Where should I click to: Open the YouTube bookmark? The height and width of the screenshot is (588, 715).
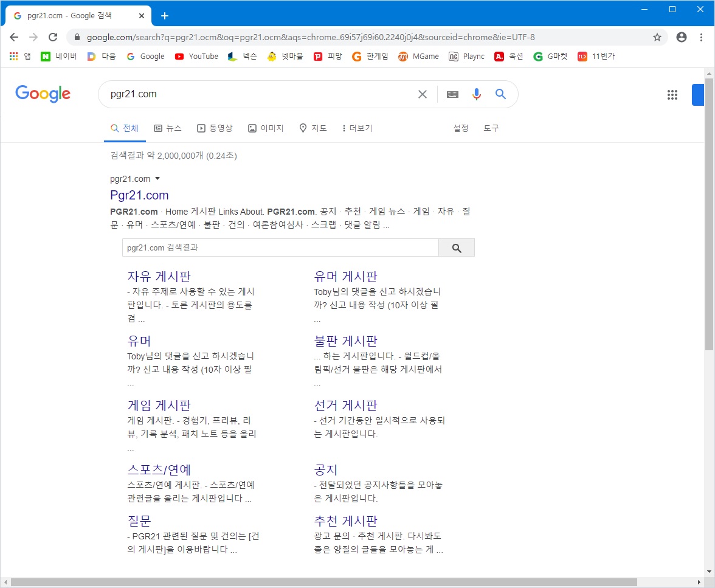click(196, 57)
